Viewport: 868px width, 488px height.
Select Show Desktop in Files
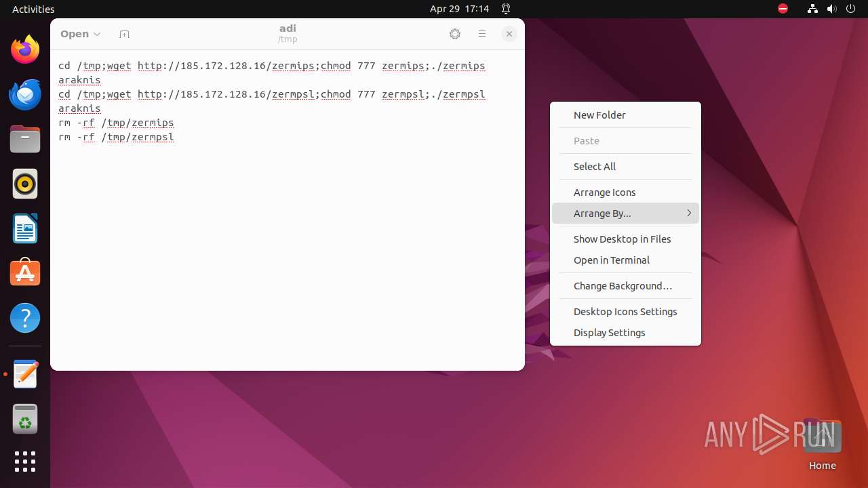625,239
